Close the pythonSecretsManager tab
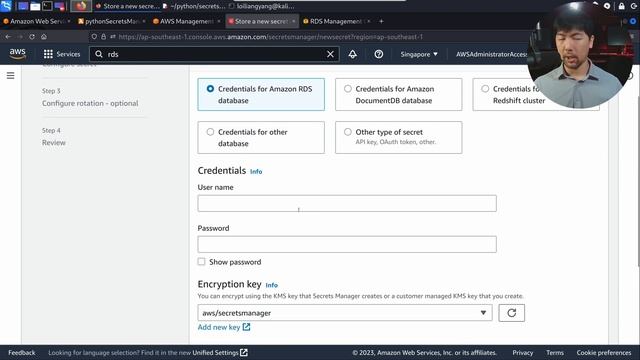Screen dimensions: 640x360 pos(144,21)
